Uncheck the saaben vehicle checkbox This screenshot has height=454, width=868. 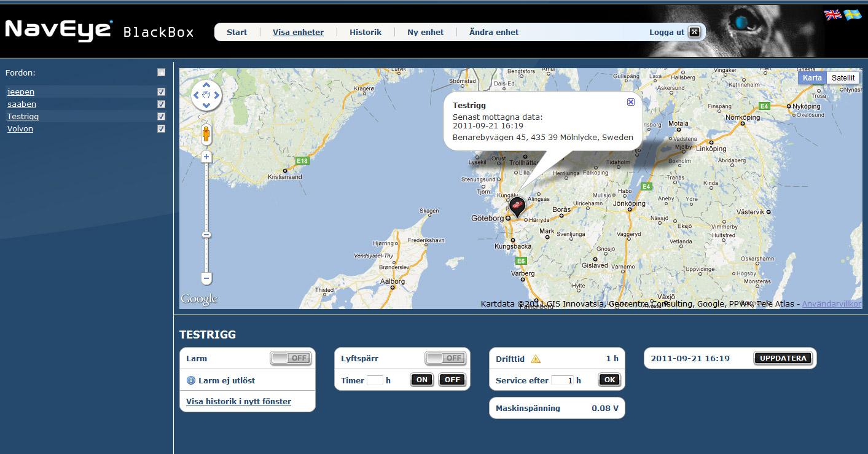pyautogui.click(x=161, y=104)
